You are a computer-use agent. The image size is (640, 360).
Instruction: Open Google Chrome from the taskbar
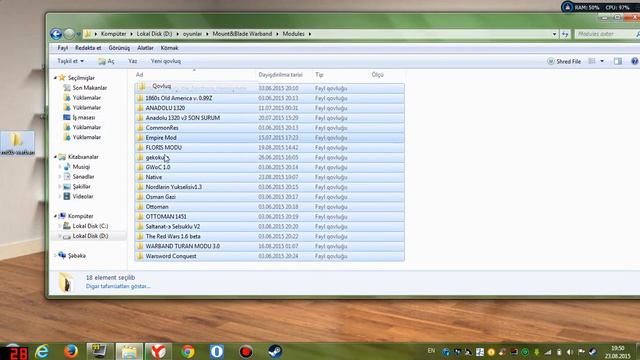tap(188, 351)
